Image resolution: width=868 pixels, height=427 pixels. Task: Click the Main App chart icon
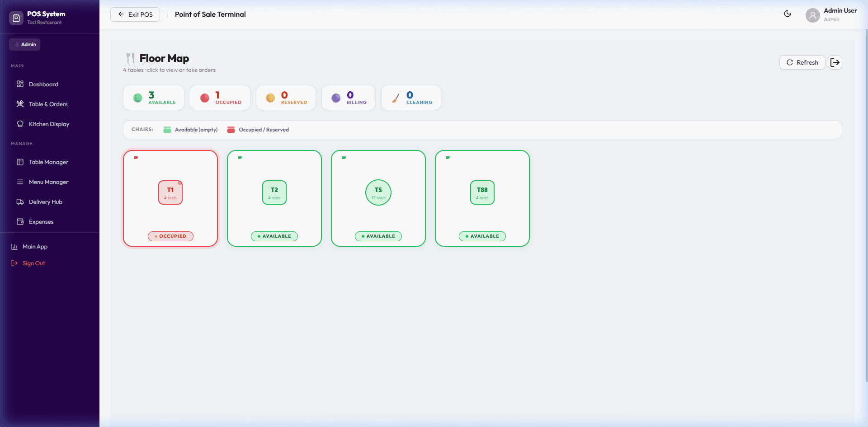15,246
